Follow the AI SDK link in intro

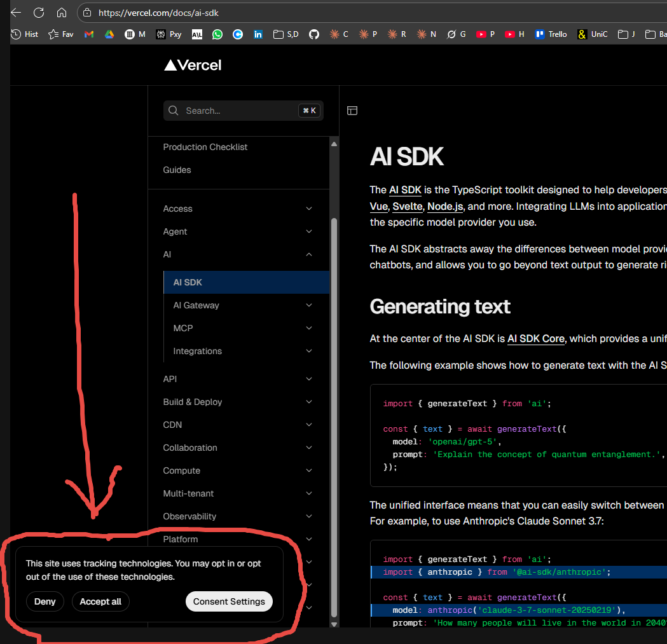[405, 190]
